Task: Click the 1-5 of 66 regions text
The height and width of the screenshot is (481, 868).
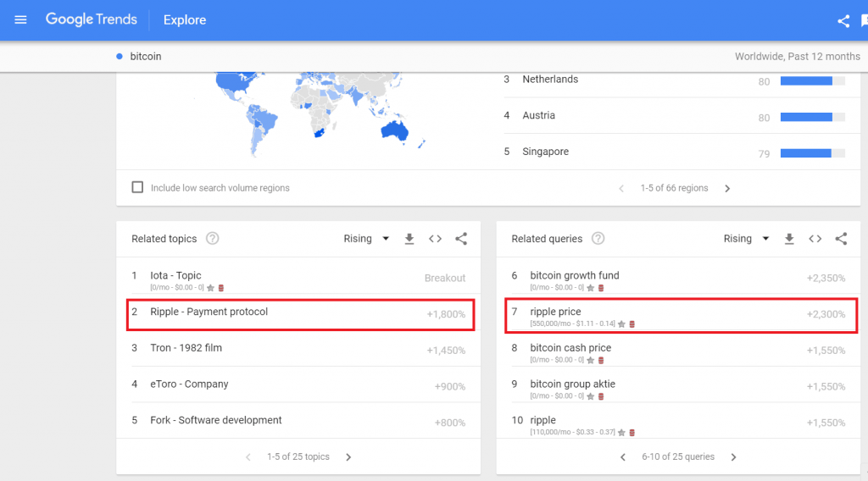Action: [x=674, y=188]
